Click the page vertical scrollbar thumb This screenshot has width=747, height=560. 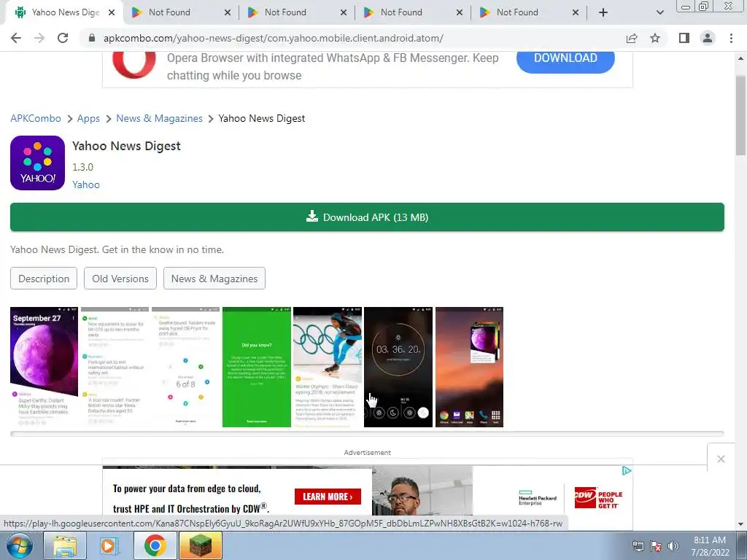pyautogui.click(x=740, y=115)
